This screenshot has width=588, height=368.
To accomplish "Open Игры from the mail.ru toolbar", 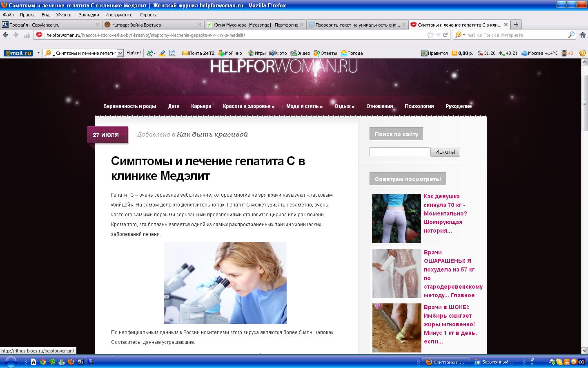I will point(256,53).
